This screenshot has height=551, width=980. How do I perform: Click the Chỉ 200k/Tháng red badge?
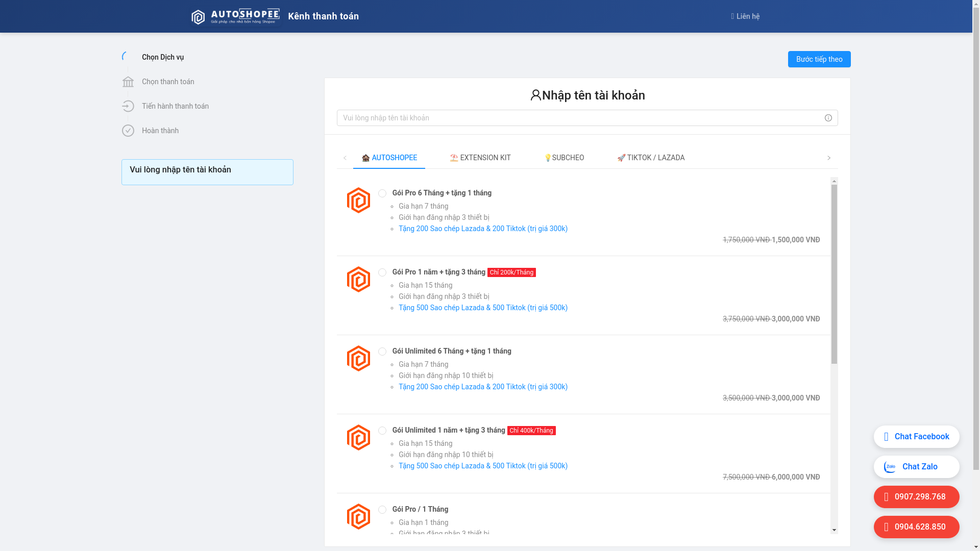point(511,272)
